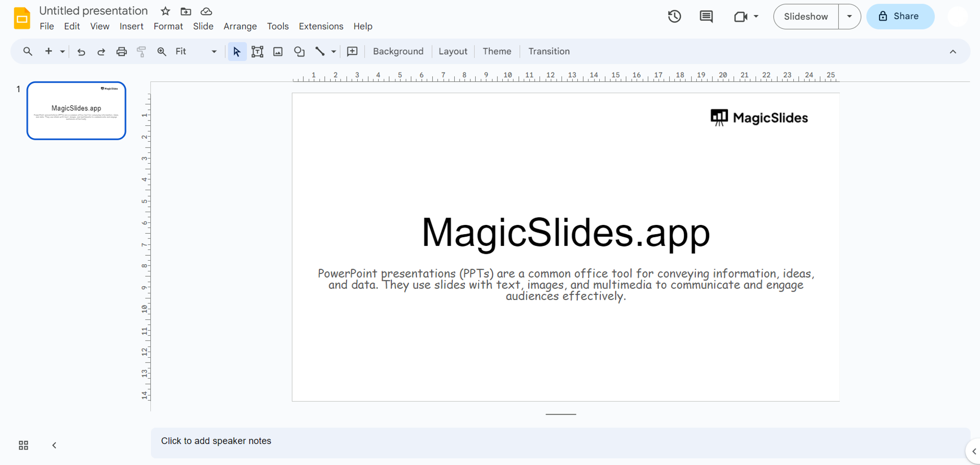The image size is (980, 465).
Task: Click the zoom magnifier tool
Action: [161, 51]
